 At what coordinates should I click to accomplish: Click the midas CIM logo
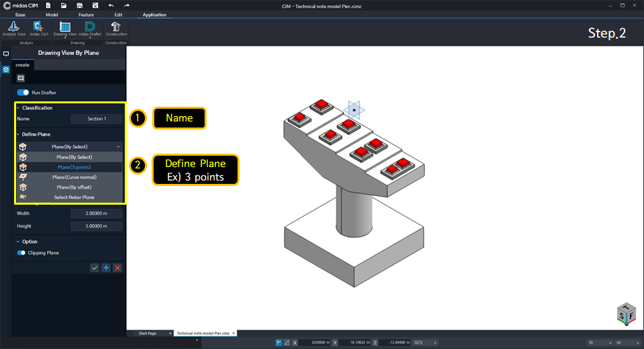click(21, 6)
